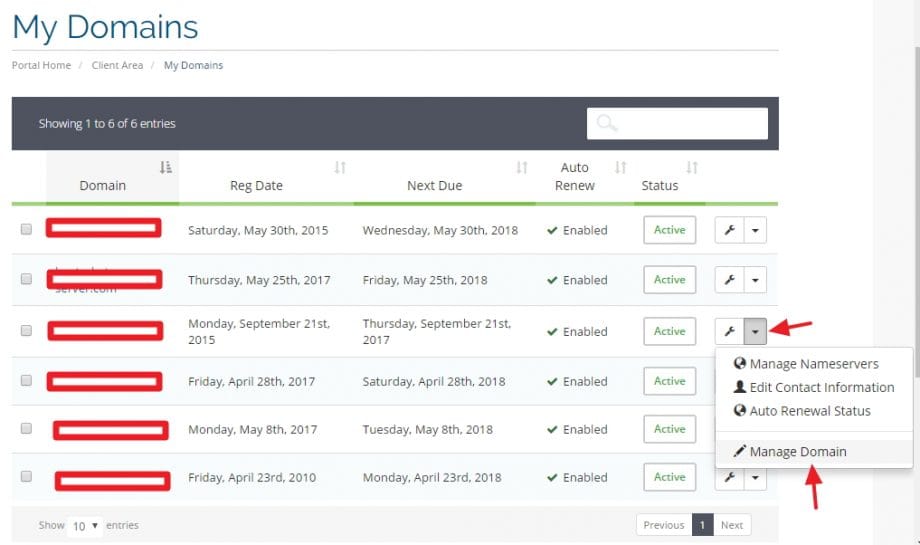The height and width of the screenshot is (545, 920).
Task: Go to Portal Home breadcrumb link
Action: point(41,65)
